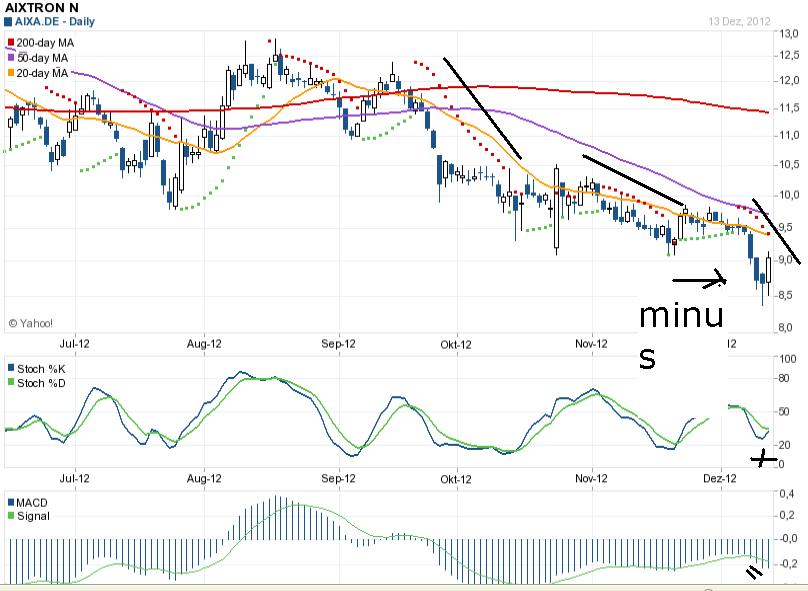Click the Signal legend label
This screenshot has height=591, width=808.
[x=33, y=516]
